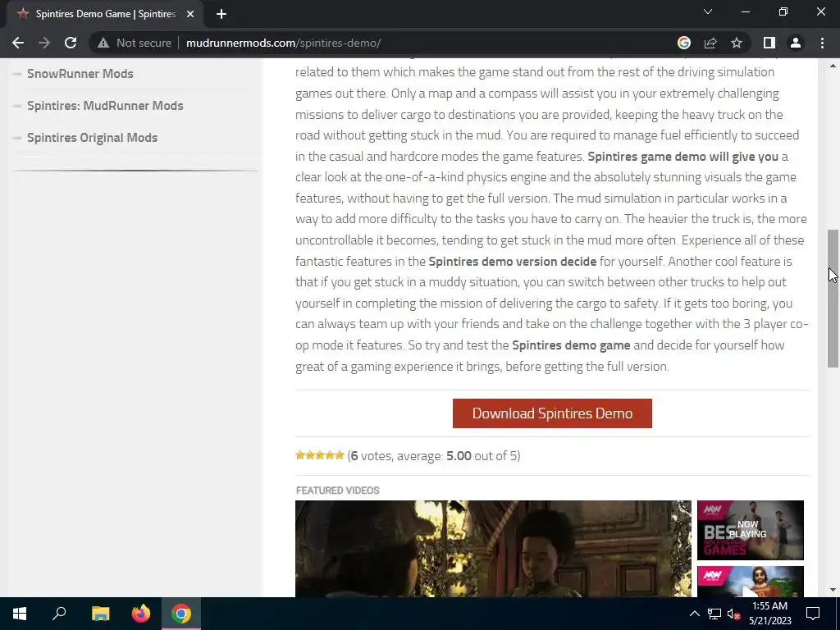The image size is (840, 630).
Task: Click the Download Spintires Demo button
Action: (552, 413)
